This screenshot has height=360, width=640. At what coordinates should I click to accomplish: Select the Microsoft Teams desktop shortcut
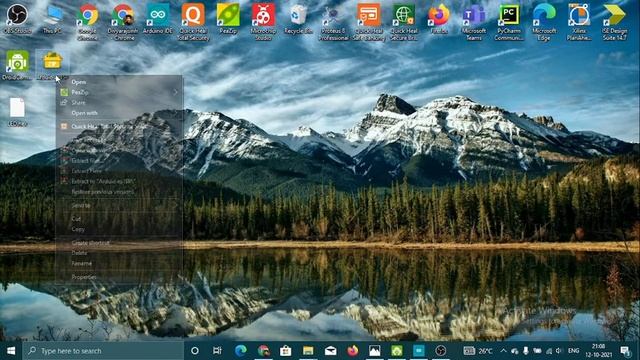[474, 22]
